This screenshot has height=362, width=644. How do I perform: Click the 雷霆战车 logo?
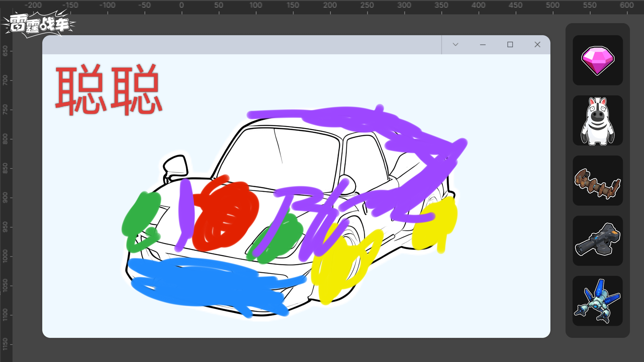point(39,24)
